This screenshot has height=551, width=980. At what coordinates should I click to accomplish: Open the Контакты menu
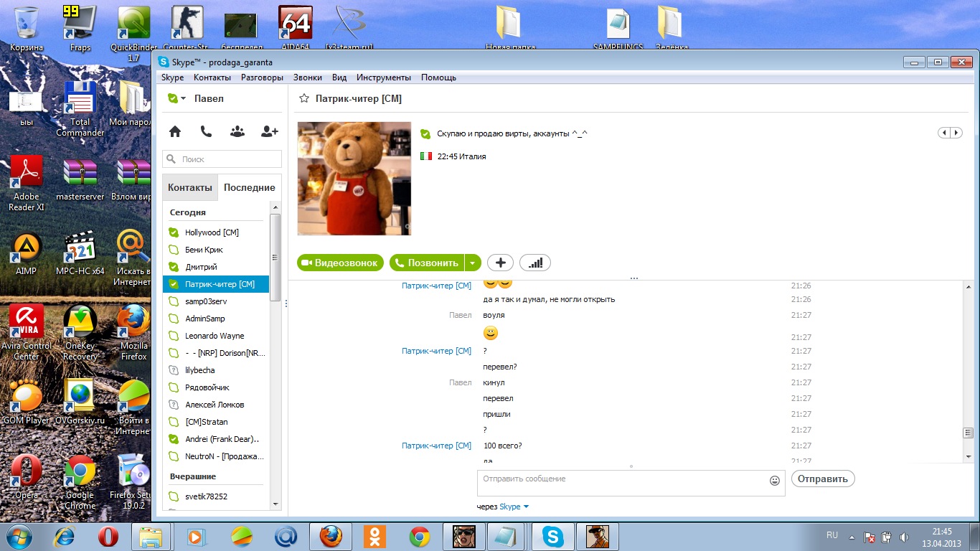pos(212,77)
